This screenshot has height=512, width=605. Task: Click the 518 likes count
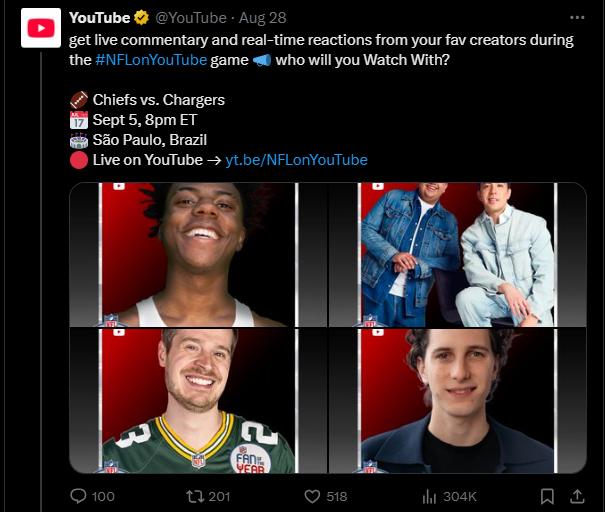coord(337,496)
